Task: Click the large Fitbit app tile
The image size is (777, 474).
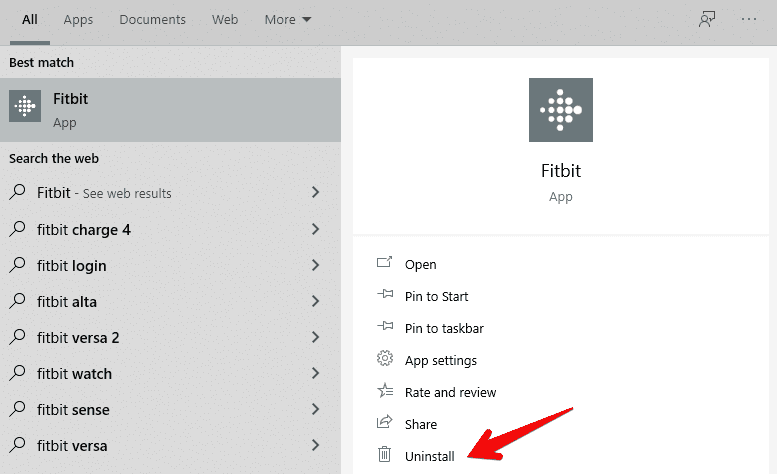Action: point(560,110)
